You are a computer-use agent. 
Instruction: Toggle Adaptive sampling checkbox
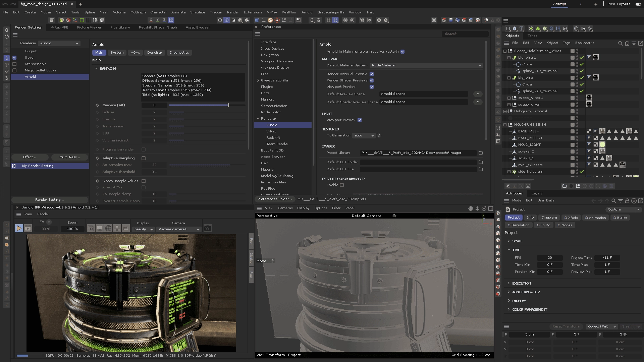tap(144, 158)
